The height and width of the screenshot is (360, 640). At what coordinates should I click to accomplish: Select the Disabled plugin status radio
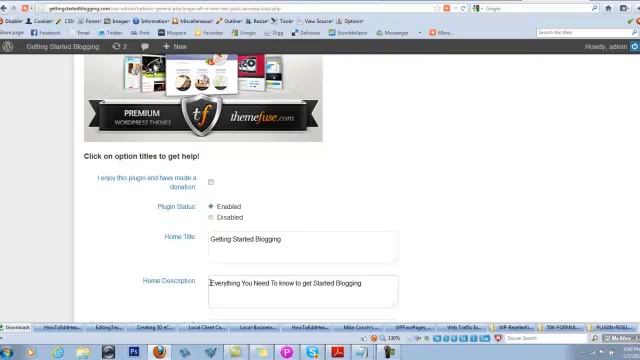(x=211, y=218)
